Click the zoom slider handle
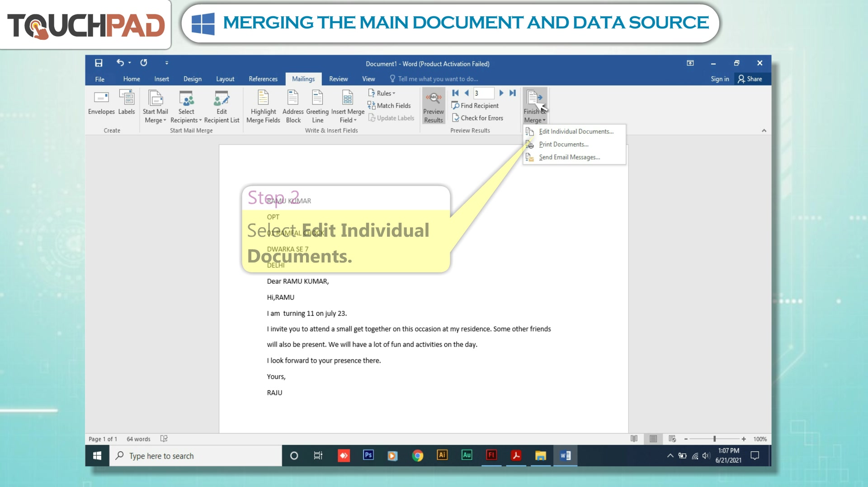The image size is (868, 487). (714, 439)
